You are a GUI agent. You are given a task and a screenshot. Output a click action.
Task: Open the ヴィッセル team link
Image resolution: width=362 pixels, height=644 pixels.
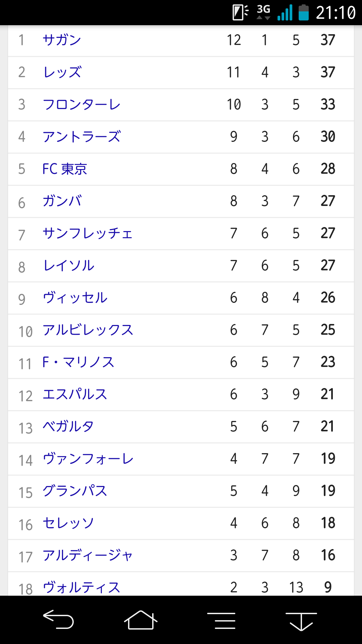point(75,298)
